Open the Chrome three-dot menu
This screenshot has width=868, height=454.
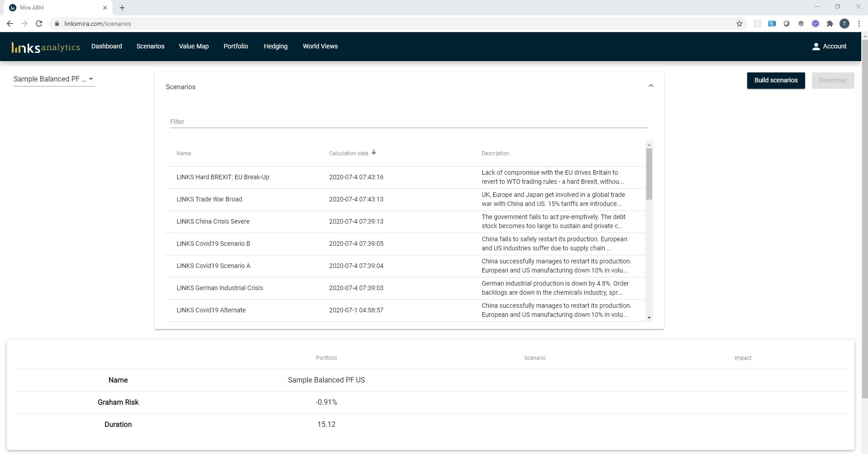(x=859, y=24)
